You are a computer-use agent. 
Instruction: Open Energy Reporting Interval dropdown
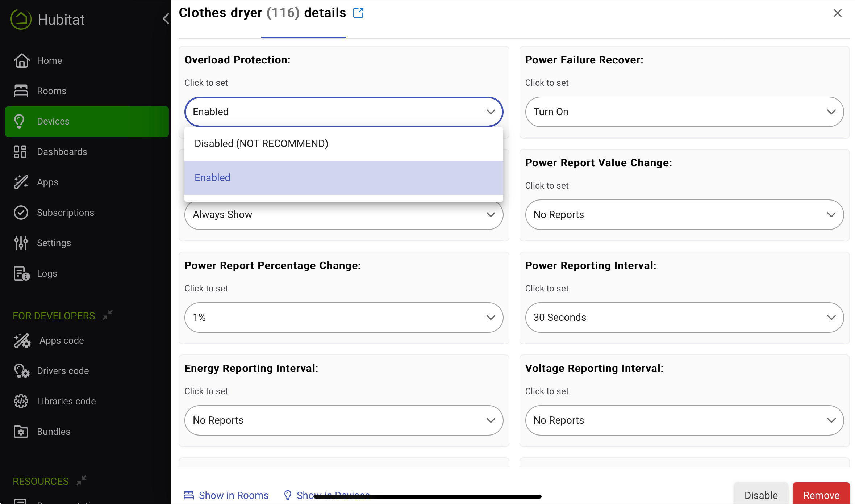click(x=344, y=420)
